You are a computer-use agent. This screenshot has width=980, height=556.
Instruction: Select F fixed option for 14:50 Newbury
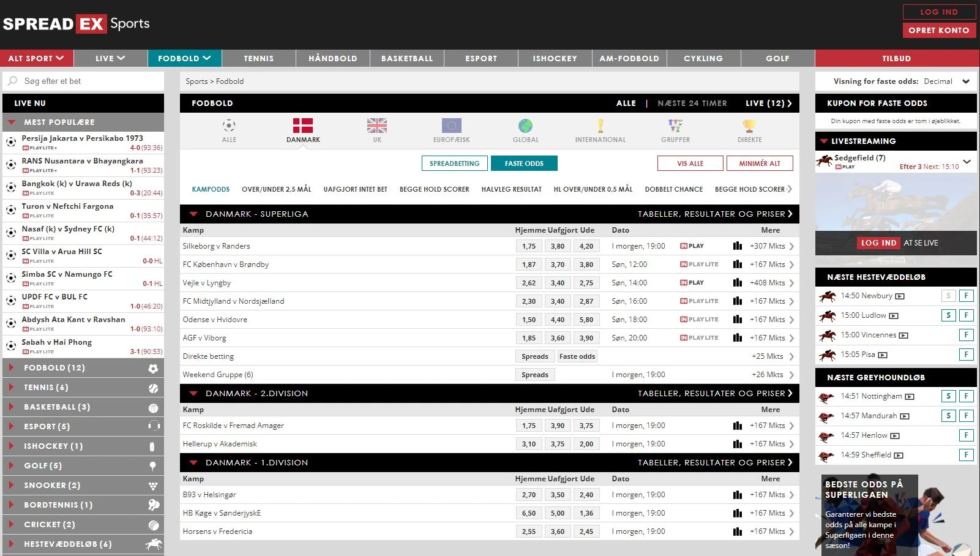[x=966, y=296]
